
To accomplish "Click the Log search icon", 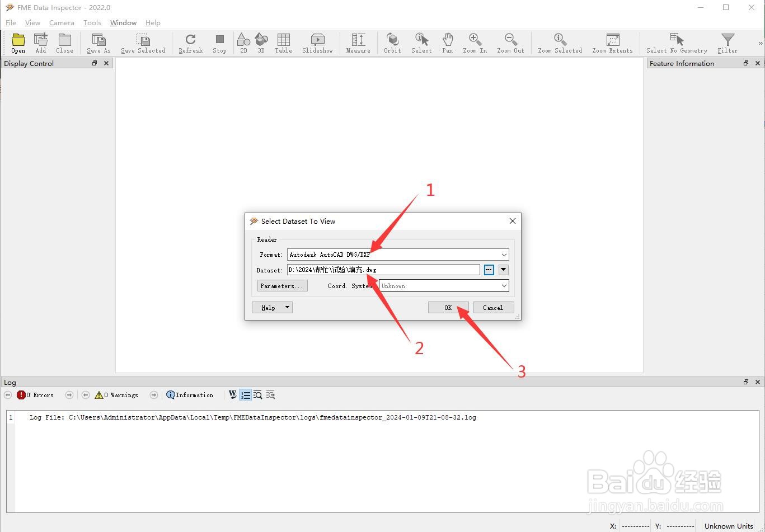I will (x=258, y=395).
